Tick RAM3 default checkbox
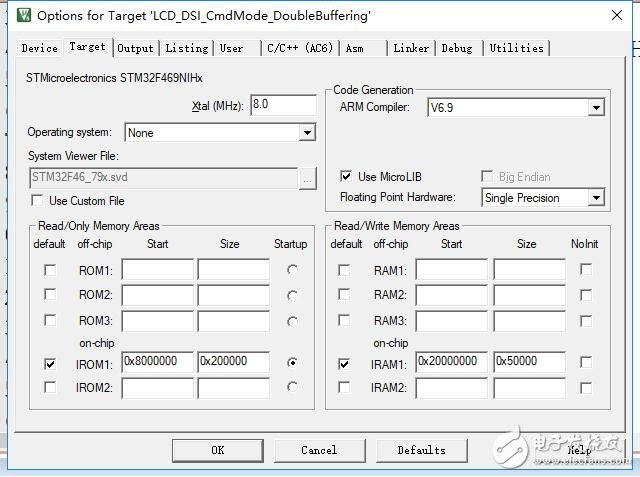 pos(344,320)
